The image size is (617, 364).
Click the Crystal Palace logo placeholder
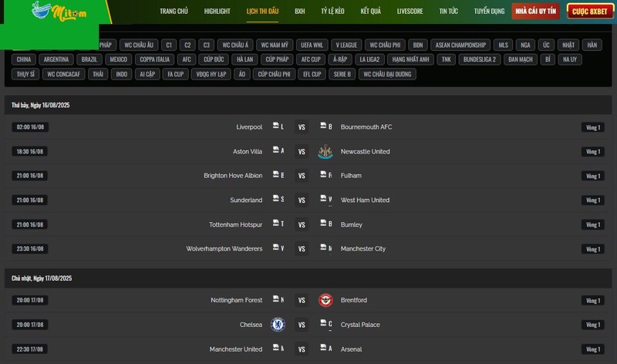click(325, 324)
